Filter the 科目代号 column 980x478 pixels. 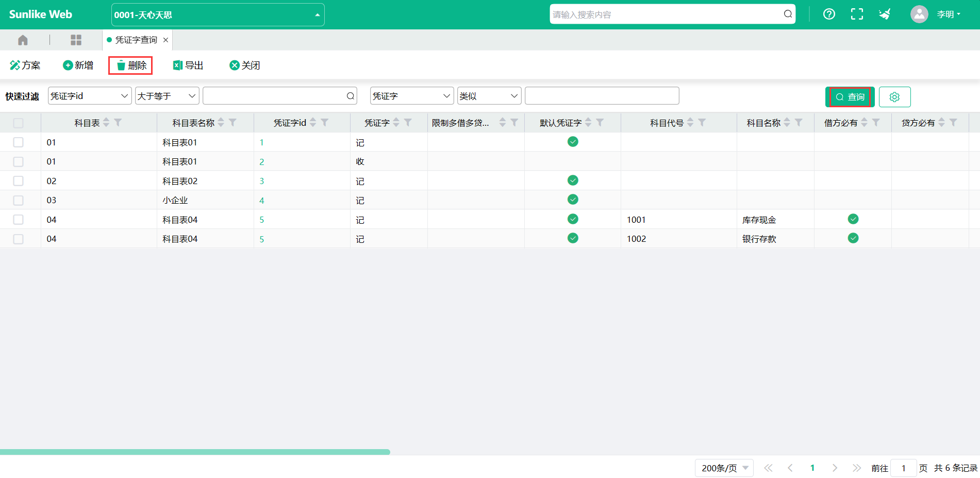[702, 123]
